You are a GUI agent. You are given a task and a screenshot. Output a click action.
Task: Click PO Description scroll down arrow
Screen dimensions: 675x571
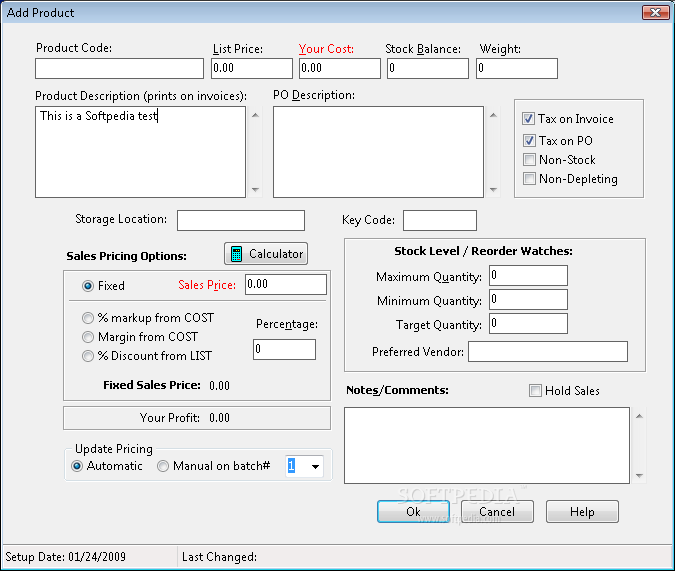pos(493,190)
